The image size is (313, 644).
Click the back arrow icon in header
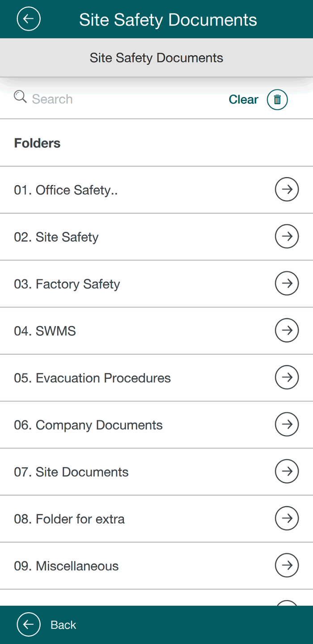pos(29,19)
